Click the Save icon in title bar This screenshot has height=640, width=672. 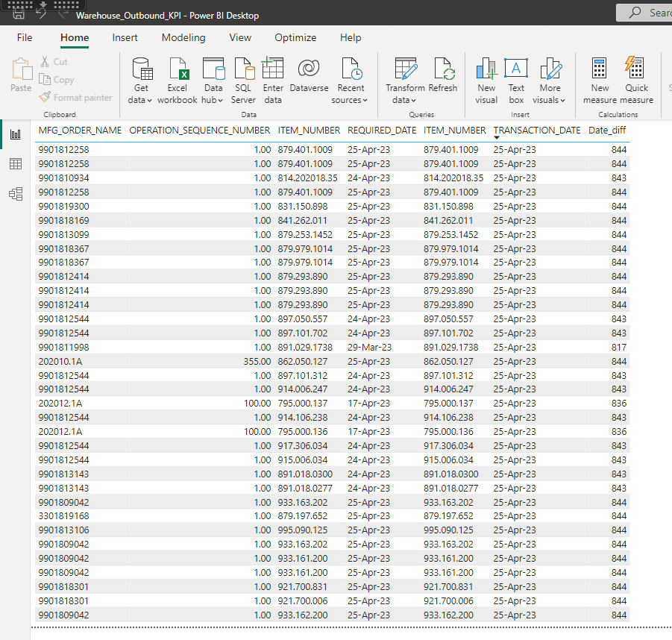click(x=19, y=14)
